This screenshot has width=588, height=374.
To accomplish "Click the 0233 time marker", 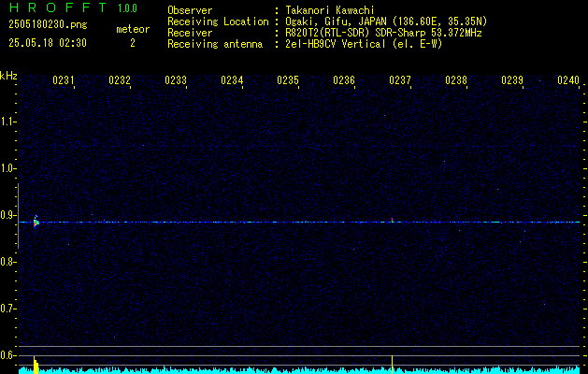I will point(176,80).
